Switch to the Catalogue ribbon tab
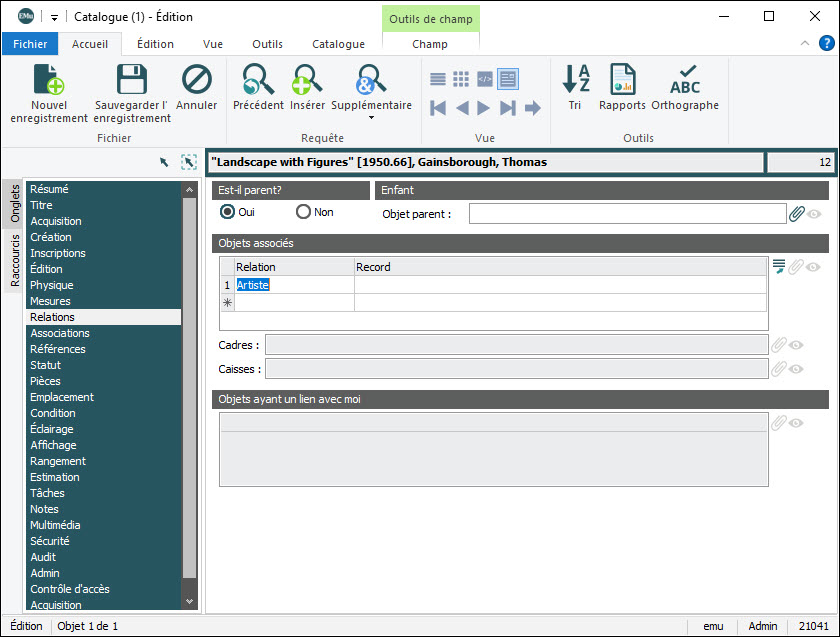The width and height of the screenshot is (840, 637). (x=338, y=44)
